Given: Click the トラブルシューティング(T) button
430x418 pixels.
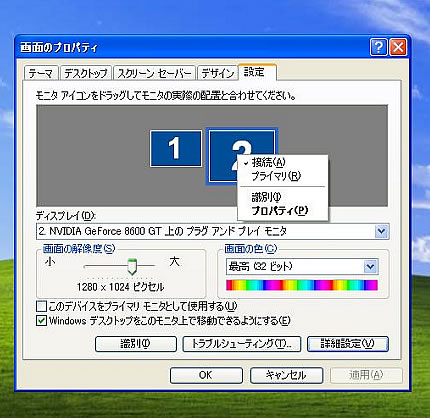Looking at the screenshot, I should pos(242,344).
